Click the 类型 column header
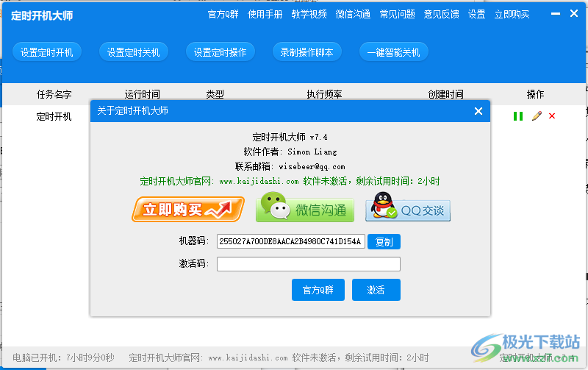 click(x=215, y=94)
